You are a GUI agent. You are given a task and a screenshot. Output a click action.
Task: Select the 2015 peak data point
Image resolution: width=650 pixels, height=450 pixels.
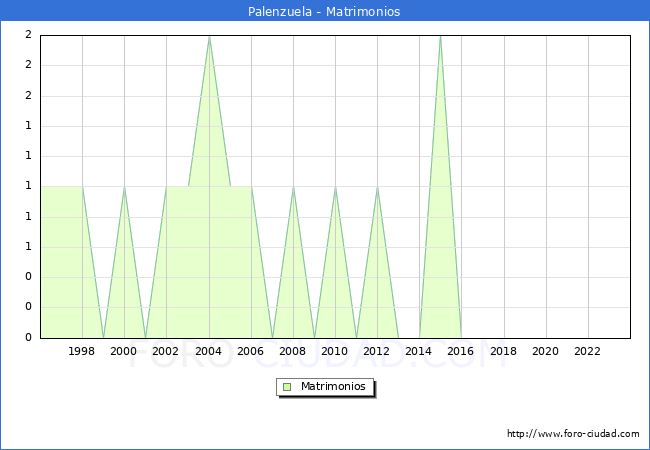point(440,36)
